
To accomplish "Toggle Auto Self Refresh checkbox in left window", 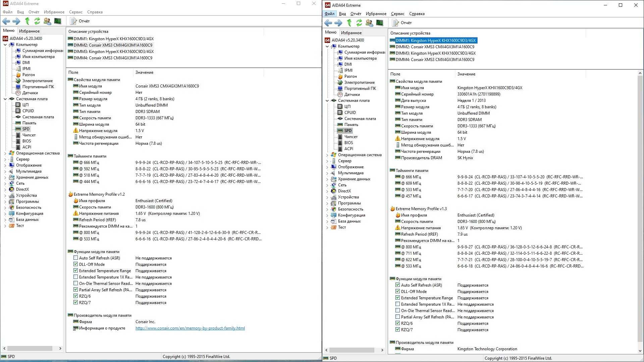I will 76,258.
